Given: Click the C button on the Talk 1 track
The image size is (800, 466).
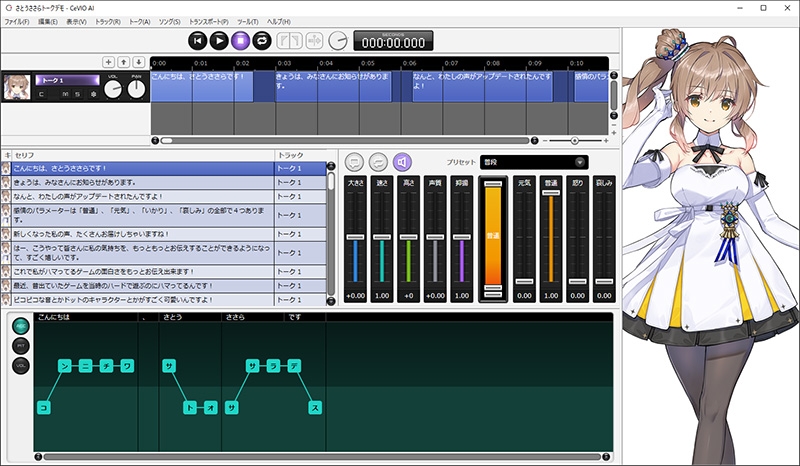Looking at the screenshot, I should tap(41, 94).
